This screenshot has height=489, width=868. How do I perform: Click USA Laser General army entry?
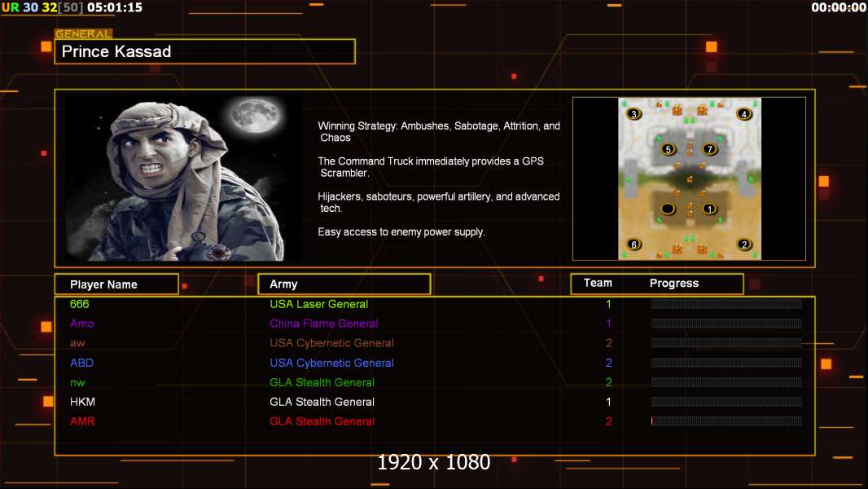(319, 304)
